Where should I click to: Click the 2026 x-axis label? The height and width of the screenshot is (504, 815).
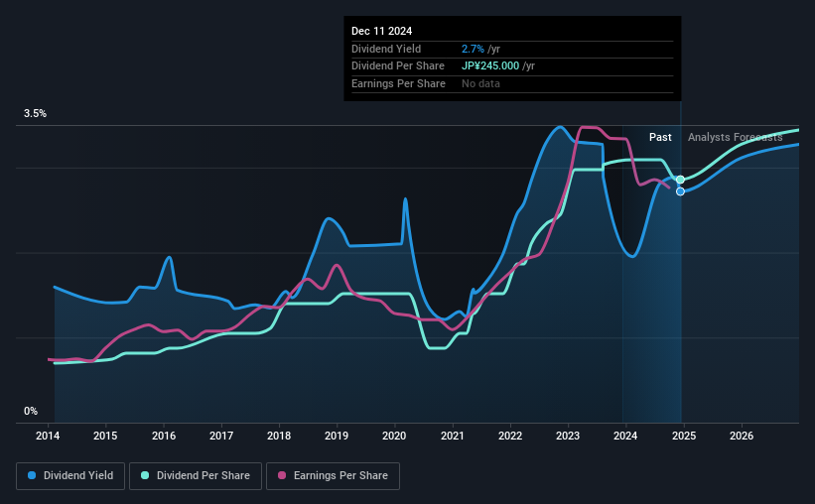[742, 436]
